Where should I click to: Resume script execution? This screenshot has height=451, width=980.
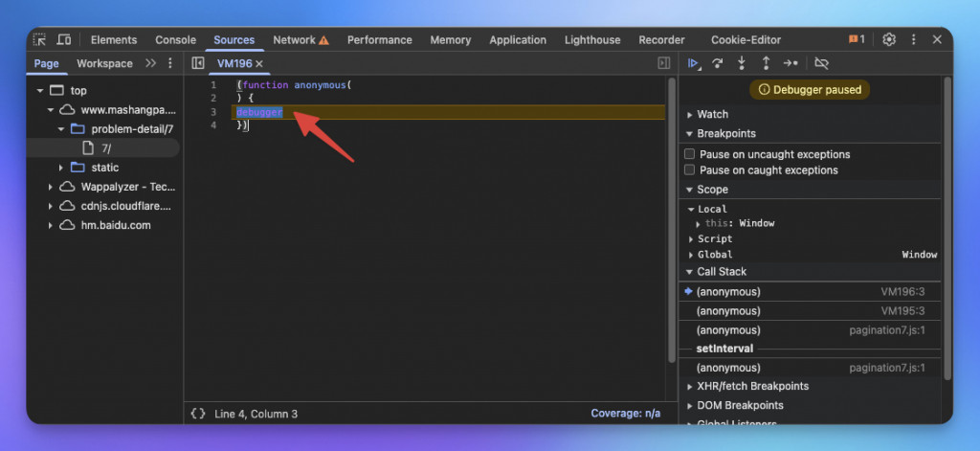694,63
